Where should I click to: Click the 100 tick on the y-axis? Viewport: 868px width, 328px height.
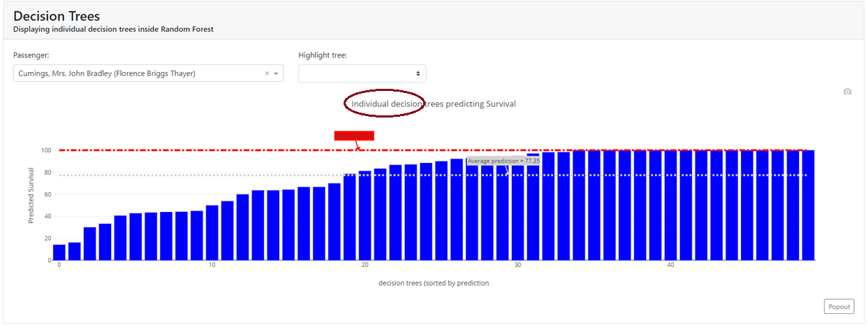(47, 150)
